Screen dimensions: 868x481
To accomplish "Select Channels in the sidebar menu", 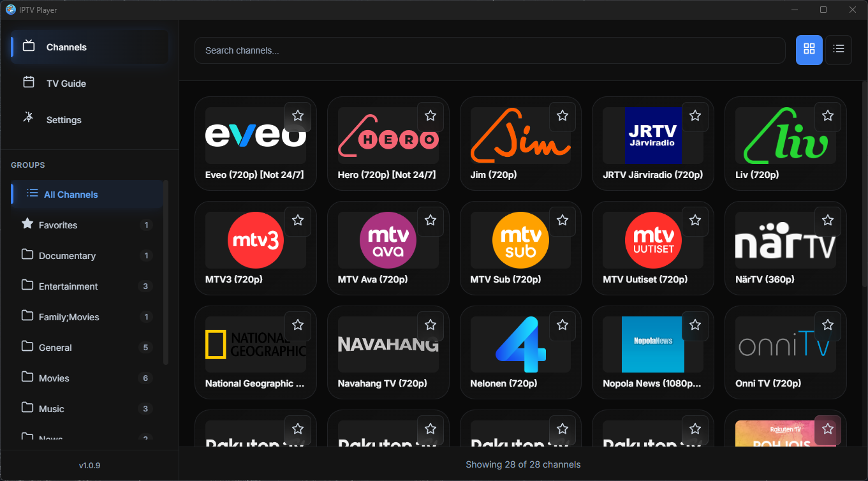I will pyautogui.click(x=66, y=47).
